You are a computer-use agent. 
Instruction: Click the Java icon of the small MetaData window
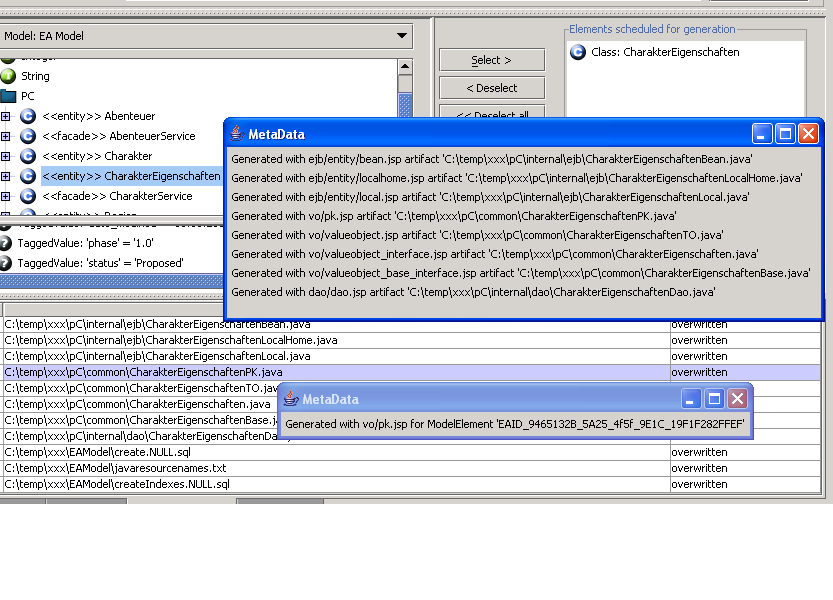point(291,399)
